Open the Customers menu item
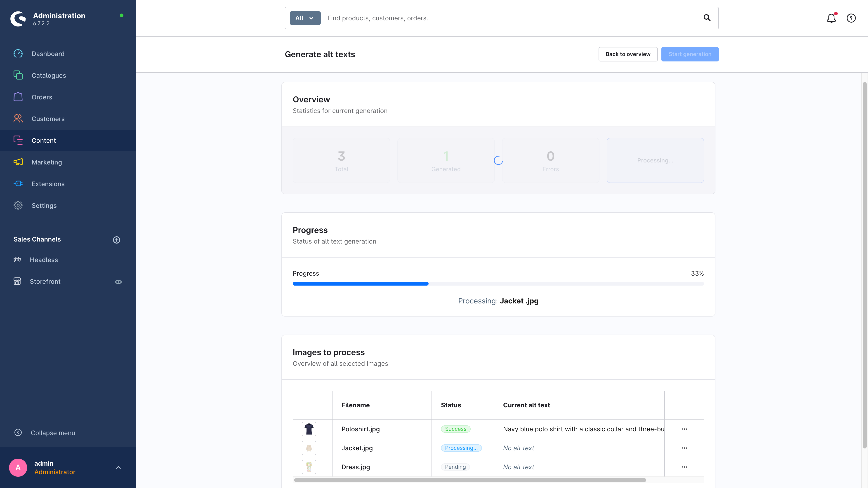This screenshot has height=488, width=868. pos(48,119)
